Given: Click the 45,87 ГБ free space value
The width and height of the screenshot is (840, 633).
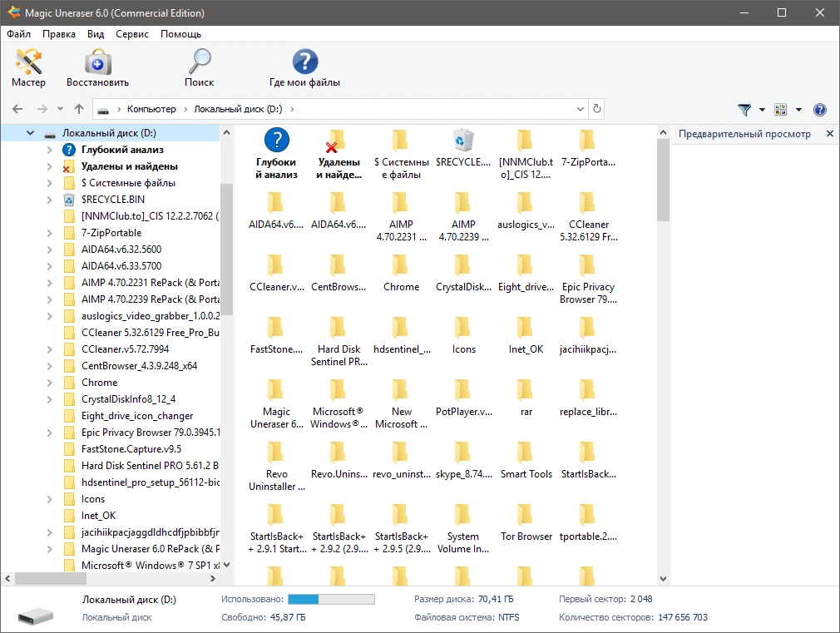Looking at the screenshot, I should (288, 617).
